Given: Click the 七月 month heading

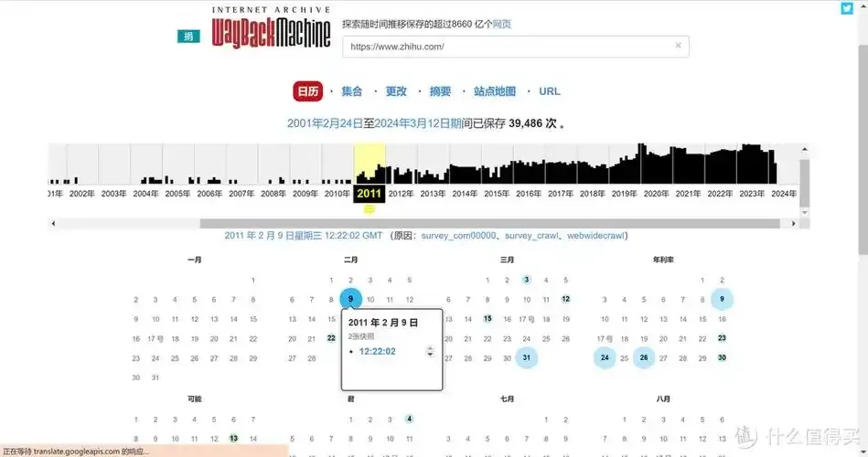Looking at the screenshot, I should [507, 399].
